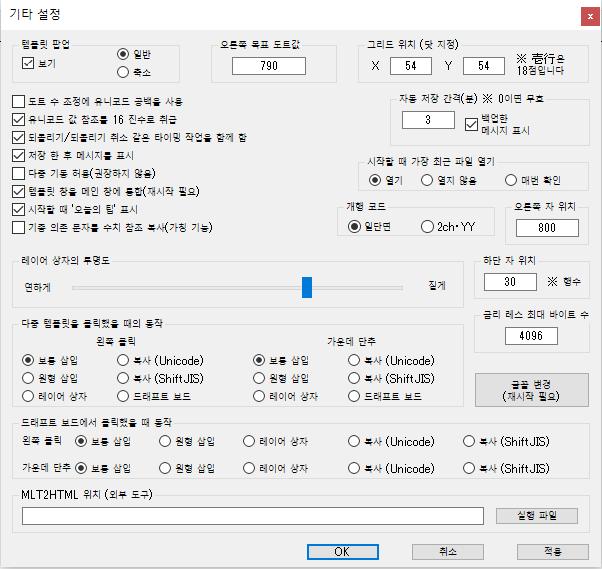Enable 다중 기동 허용 checkbox

click(x=20, y=174)
